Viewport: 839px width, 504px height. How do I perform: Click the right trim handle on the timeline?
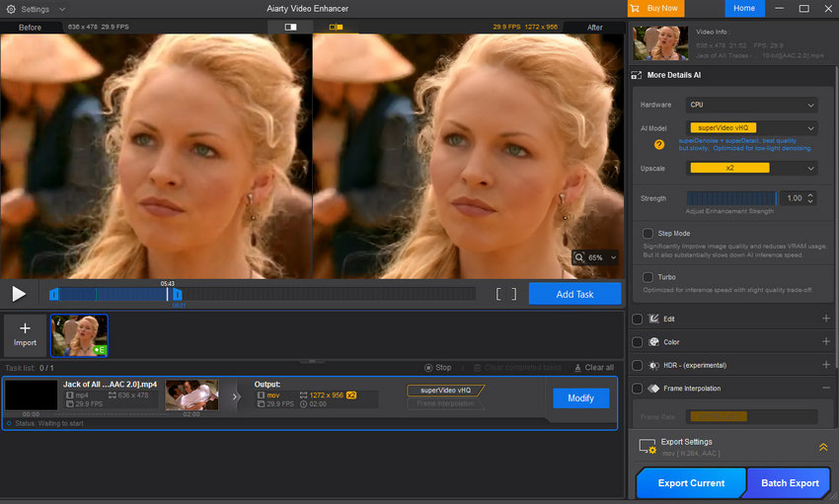[x=178, y=294]
